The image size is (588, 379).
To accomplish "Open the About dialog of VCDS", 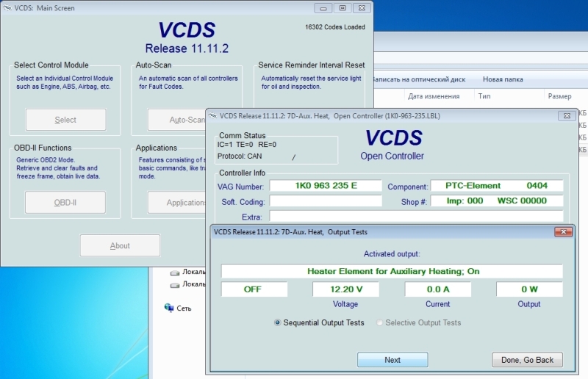I will (x=120, y=246).
